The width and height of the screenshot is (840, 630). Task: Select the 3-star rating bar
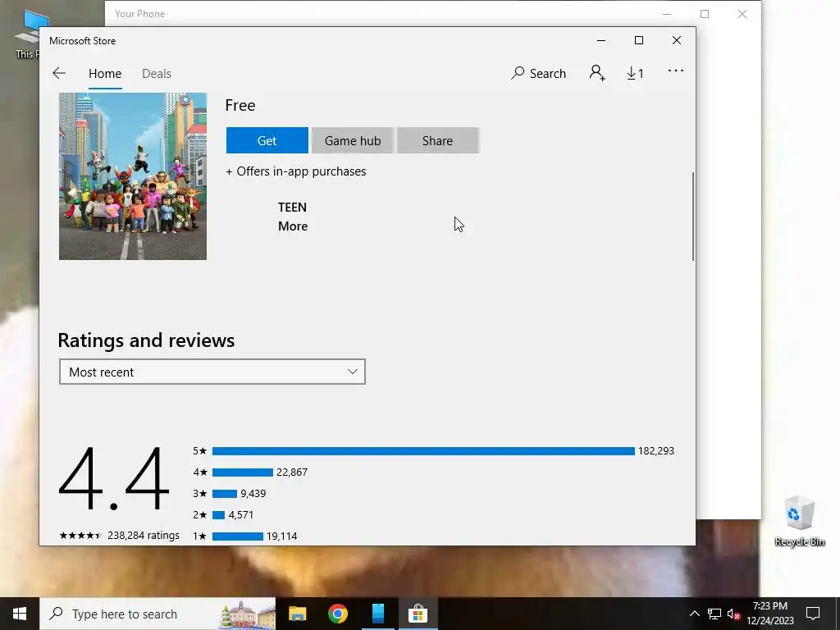click(x=225, y=493)
